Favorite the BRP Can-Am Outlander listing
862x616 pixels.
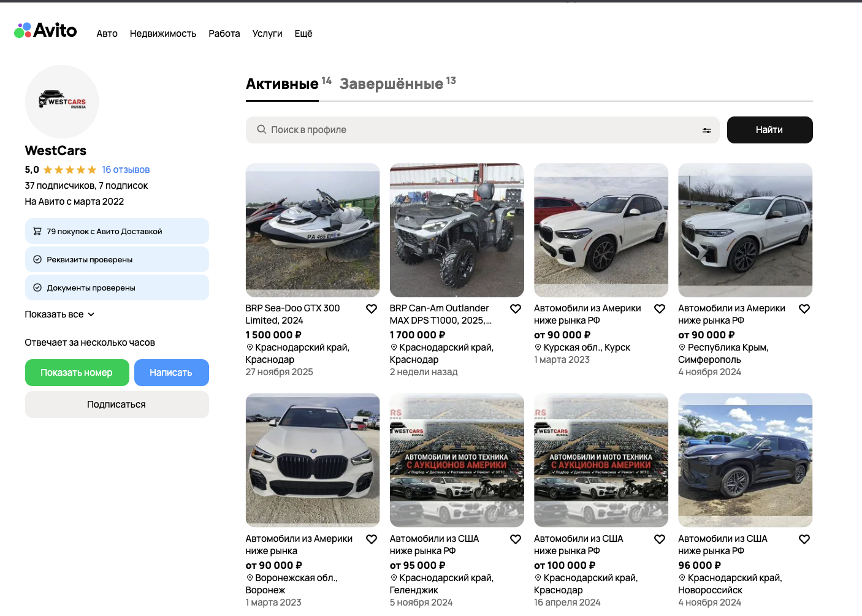[516, 309]
